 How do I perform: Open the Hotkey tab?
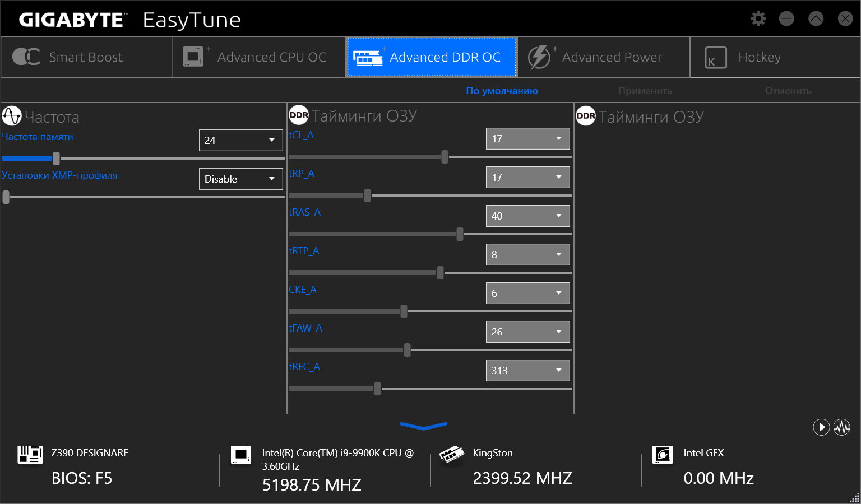775,57
